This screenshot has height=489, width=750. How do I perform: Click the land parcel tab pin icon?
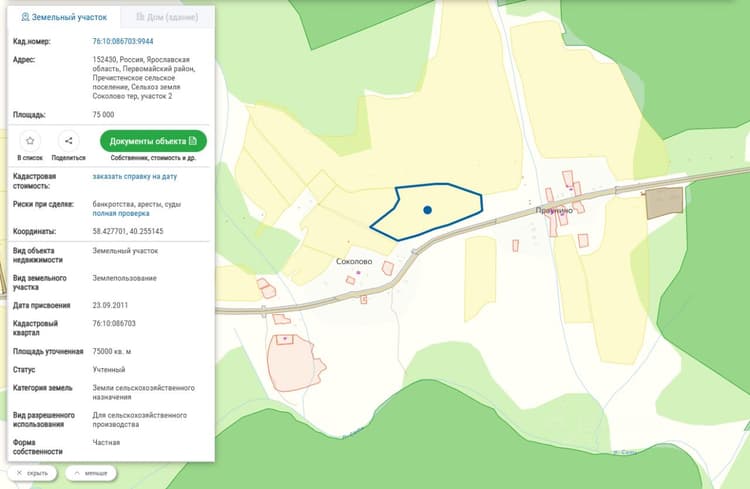click(x=25, y=17)
